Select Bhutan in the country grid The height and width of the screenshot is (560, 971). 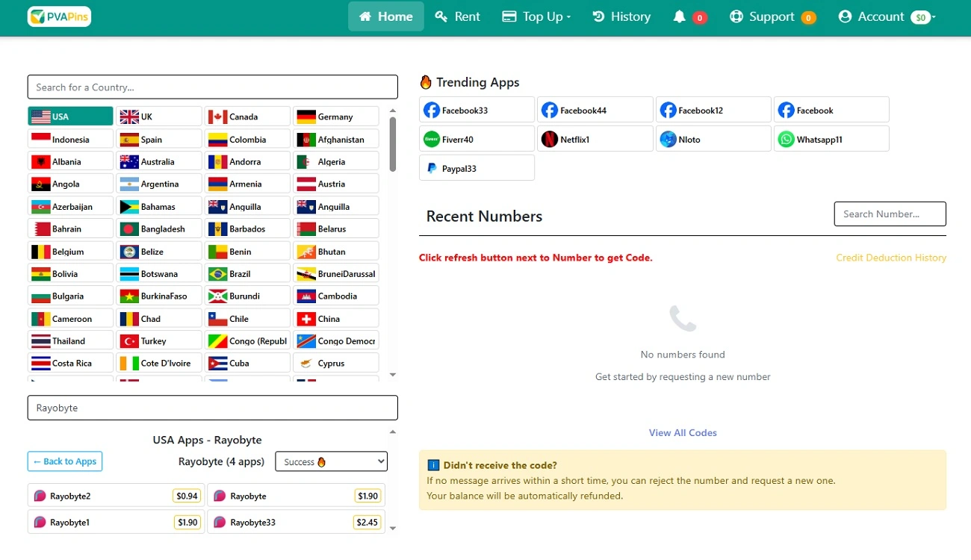click(x=335, y=252)
